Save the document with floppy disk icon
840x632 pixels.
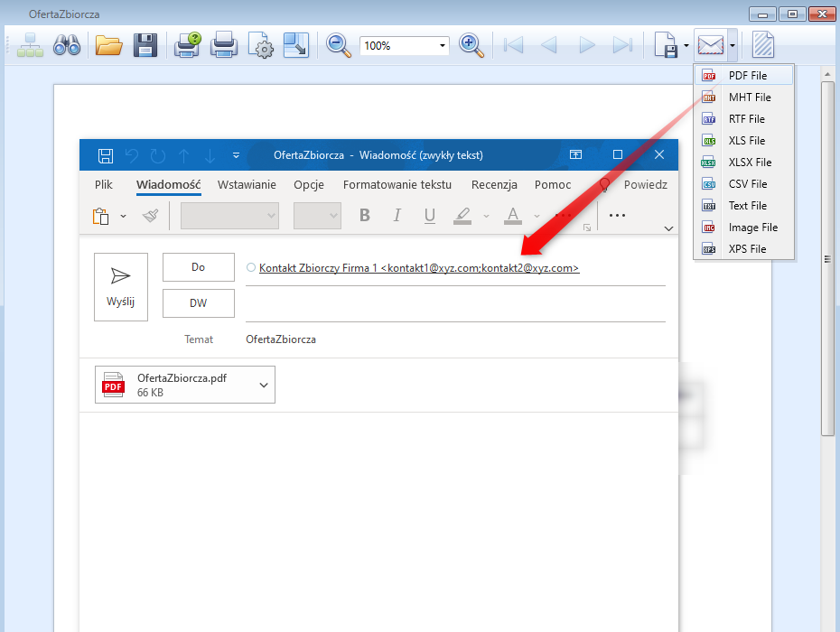click(145, 45)
